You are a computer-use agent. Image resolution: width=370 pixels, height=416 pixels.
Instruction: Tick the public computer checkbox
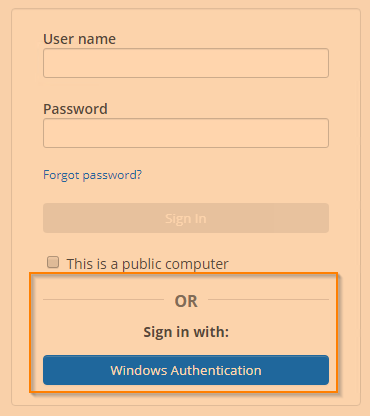point(53,262)
